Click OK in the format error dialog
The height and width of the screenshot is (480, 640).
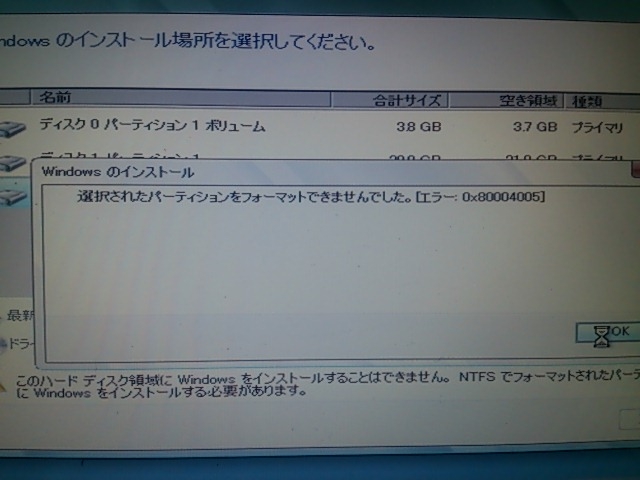click(x=608, y=332)
